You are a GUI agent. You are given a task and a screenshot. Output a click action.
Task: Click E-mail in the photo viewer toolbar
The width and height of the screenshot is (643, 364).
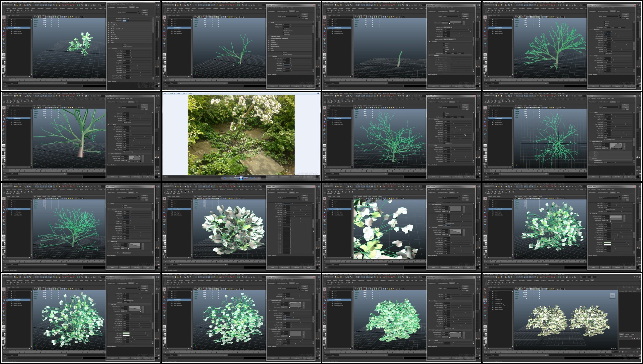click(178, 93)
